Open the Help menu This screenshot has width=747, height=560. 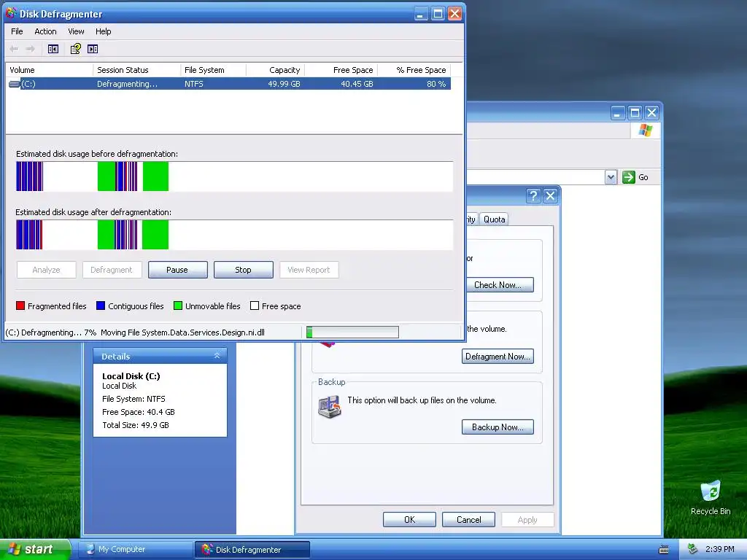coord(103,31)
